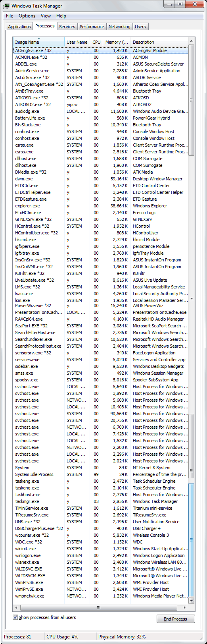Select the ACEngSvr.exe *32 process row
The image size is (207, 644).
point(101,50)
